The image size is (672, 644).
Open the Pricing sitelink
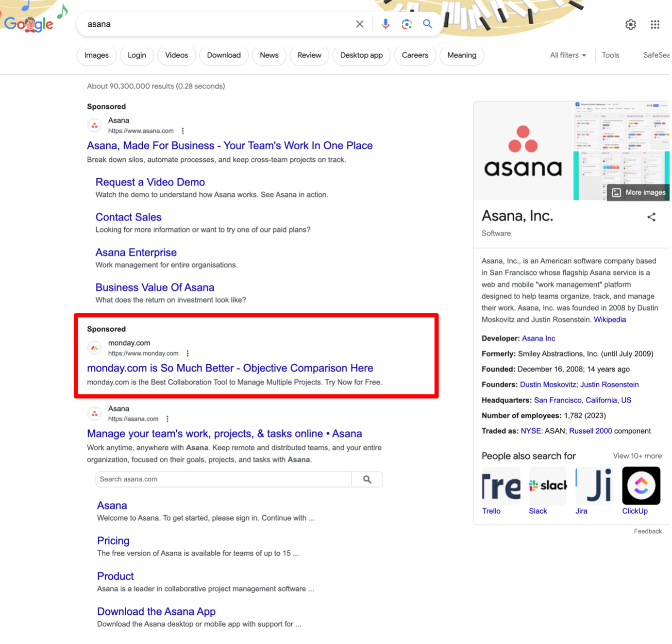[x=113, y=541]
